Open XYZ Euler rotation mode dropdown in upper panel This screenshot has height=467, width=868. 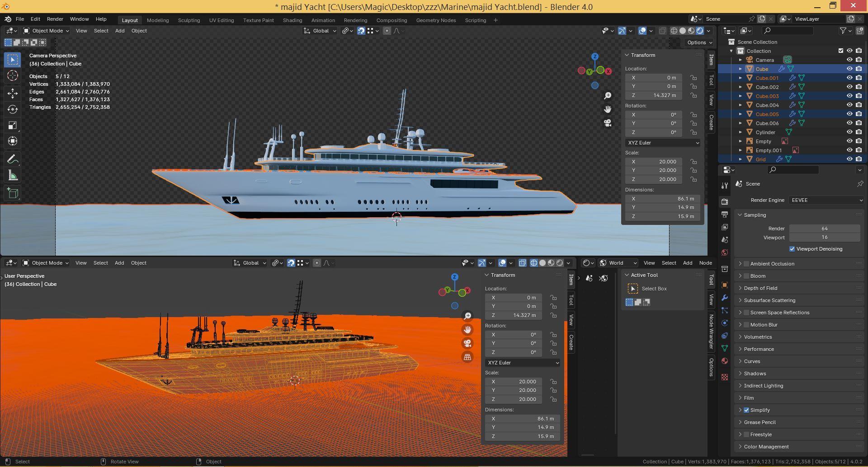pos(662,143)
